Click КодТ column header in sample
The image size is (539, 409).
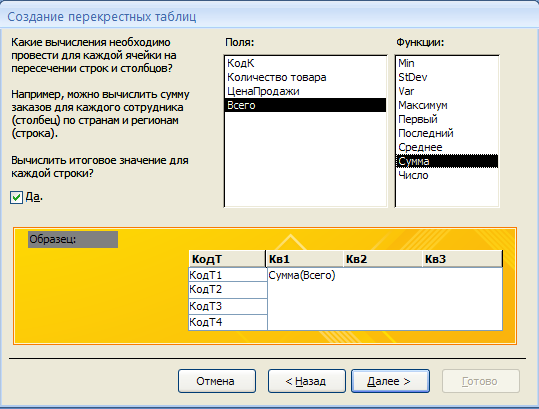pyautogui.click(x=227, y=259)
